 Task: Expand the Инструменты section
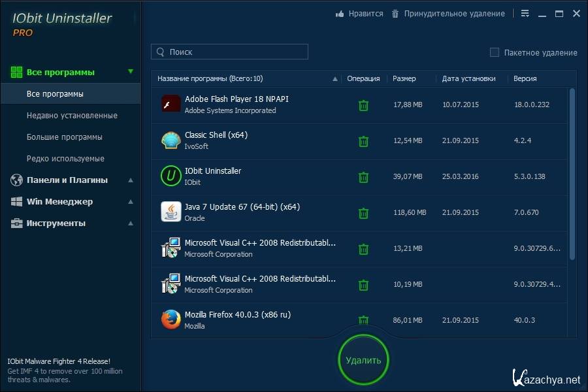[131, 223]
